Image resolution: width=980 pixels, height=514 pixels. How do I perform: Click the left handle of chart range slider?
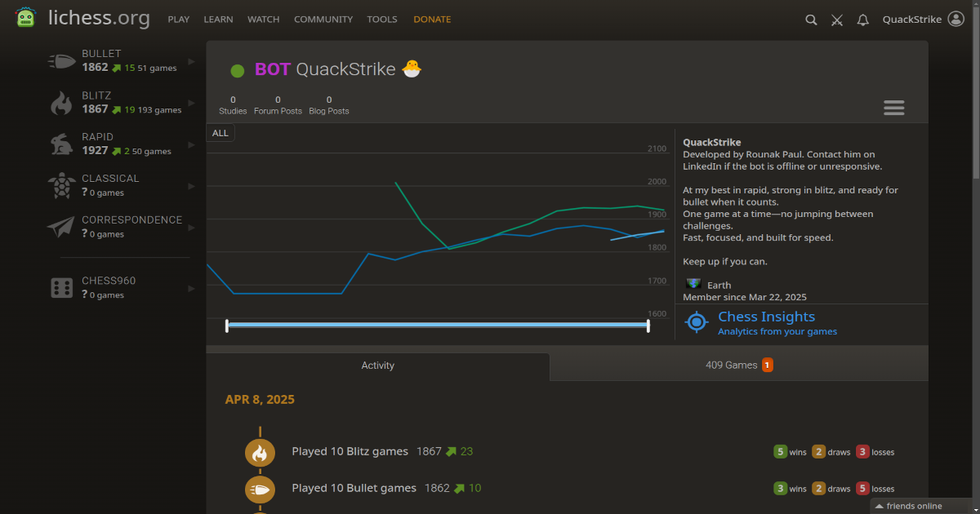[227, 326]
